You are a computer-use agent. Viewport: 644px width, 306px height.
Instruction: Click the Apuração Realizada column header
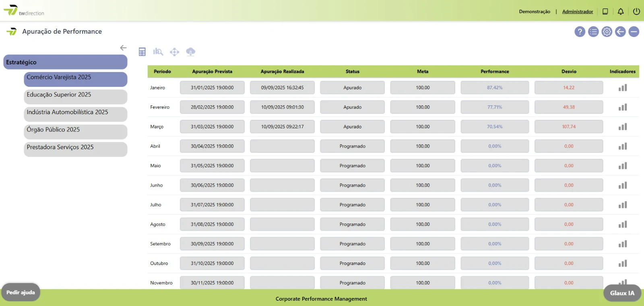pos(282,72)
